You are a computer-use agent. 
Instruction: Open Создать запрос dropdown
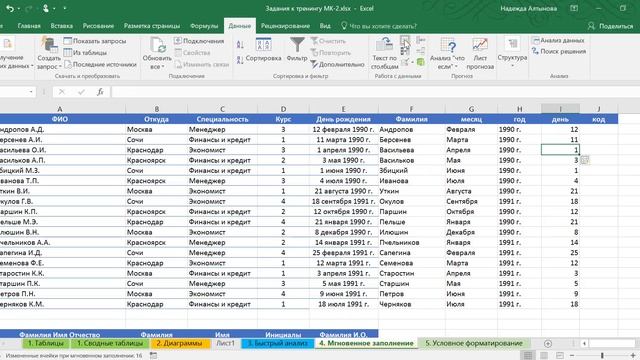pos(49,53)
